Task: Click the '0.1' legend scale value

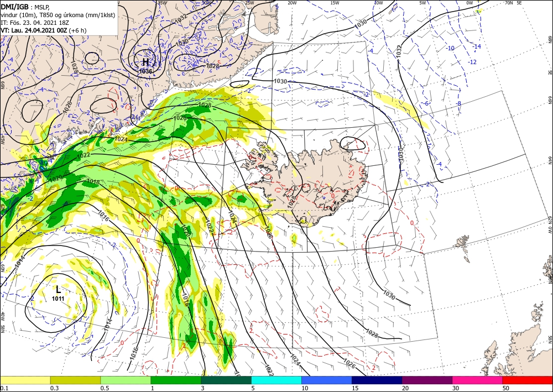Action: (x=3, y=388)
